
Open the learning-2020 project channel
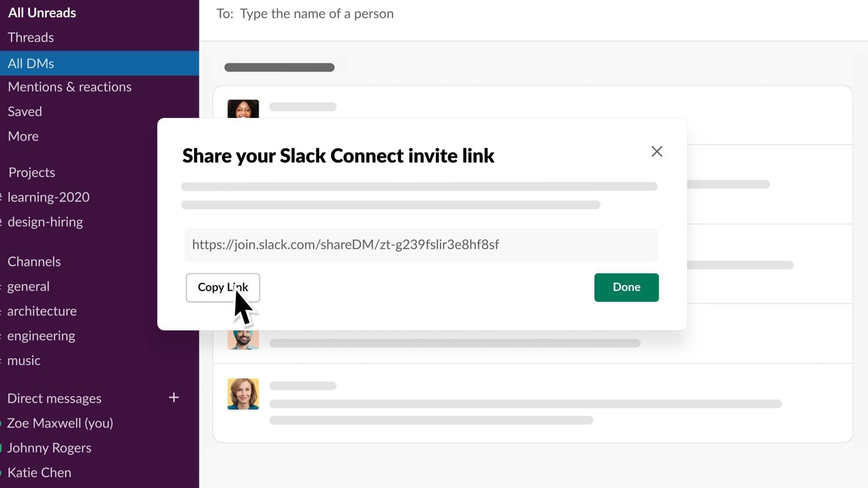pos(48,197)
